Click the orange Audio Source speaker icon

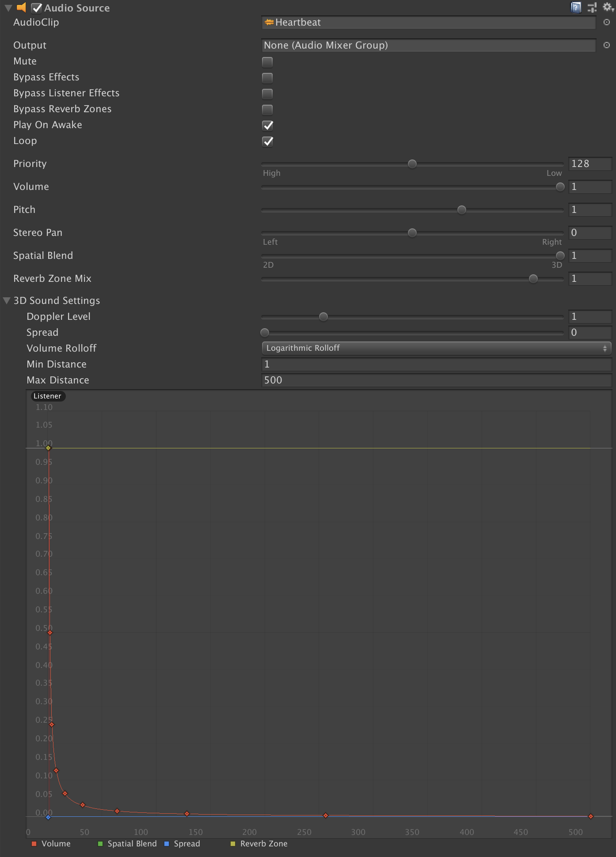coord(21,8)
